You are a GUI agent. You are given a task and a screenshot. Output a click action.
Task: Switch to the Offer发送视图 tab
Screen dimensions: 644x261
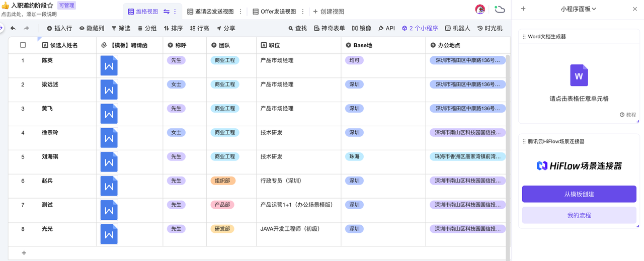click(274, 12)
